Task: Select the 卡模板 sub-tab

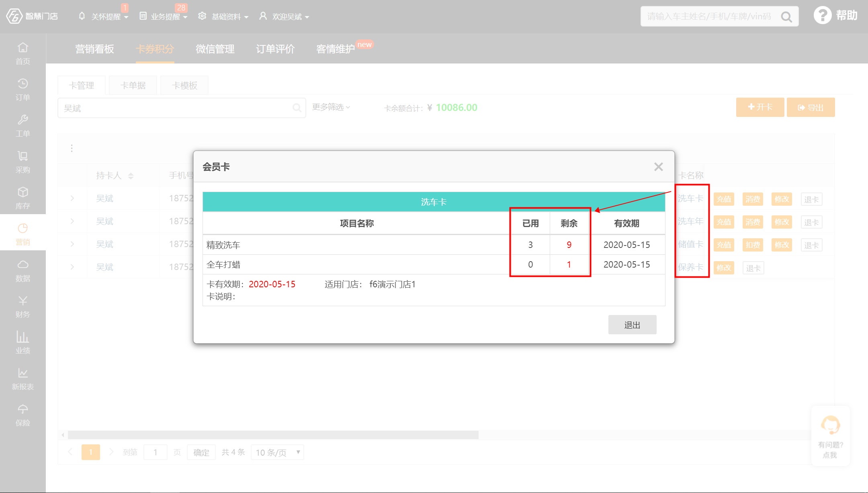Action: coord(184,85)
